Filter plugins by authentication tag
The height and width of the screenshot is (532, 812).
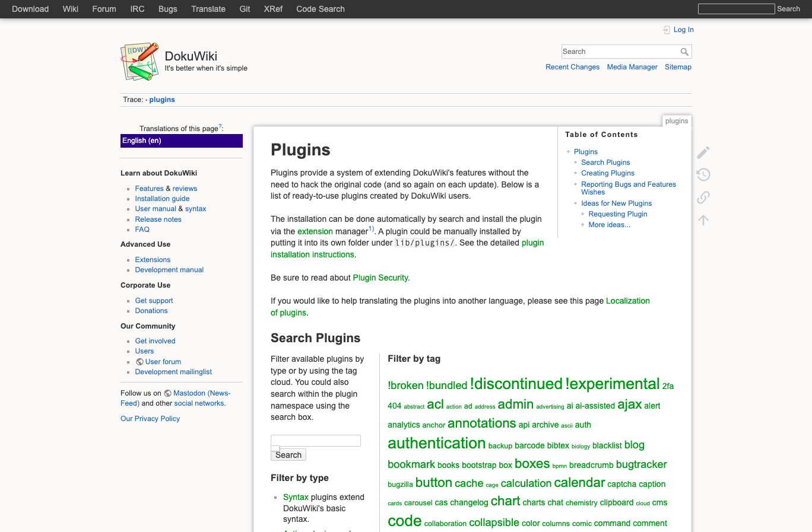436,443
